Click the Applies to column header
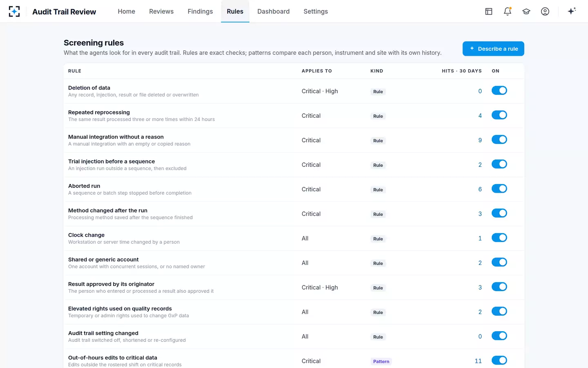The height and width of the screenshot is (368, 588). click(x=317, y=71)
